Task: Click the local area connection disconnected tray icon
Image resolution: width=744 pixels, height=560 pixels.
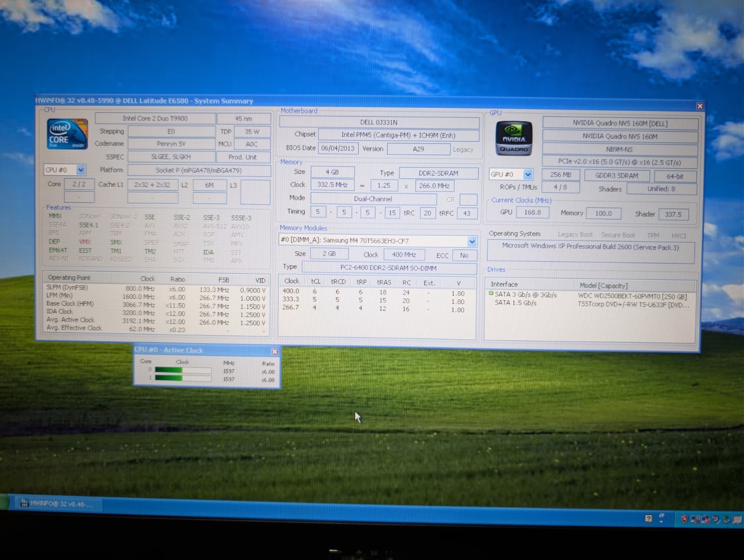Action: click(705, 520)
